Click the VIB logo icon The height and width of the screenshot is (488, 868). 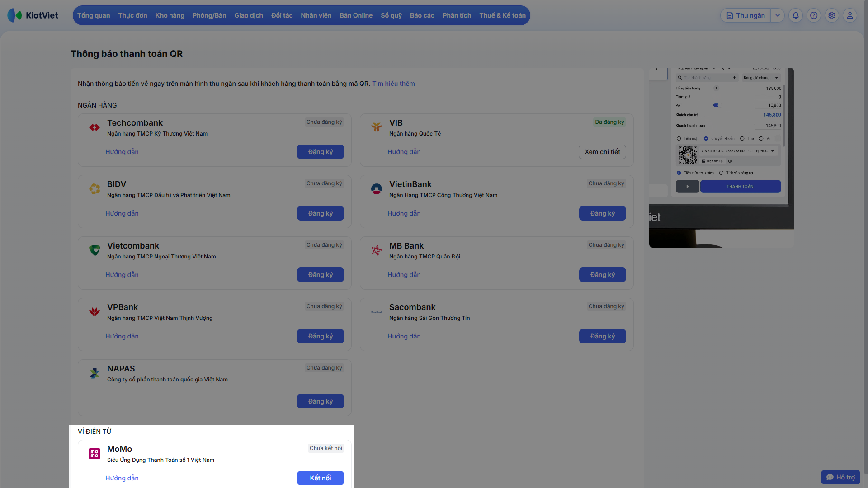click(377, 127)
